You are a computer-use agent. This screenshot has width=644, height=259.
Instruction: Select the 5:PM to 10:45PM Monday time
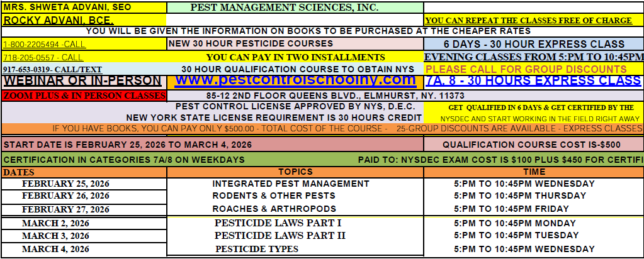coord(515,223)
